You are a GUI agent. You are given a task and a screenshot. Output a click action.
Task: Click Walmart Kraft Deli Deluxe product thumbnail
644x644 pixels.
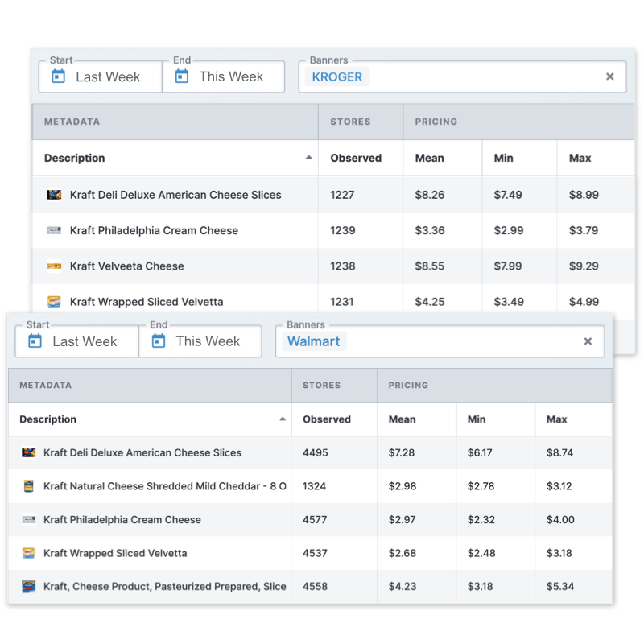coord(28,452)
